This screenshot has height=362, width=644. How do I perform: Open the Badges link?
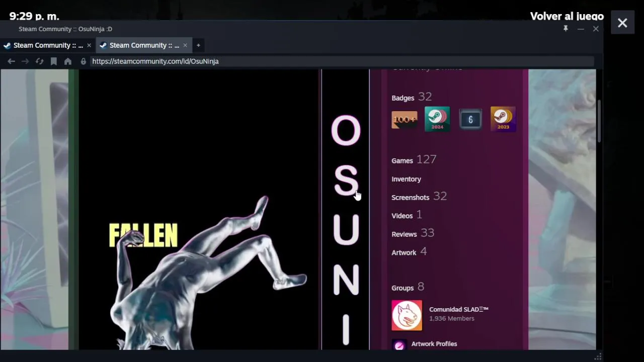coord(403,98)
